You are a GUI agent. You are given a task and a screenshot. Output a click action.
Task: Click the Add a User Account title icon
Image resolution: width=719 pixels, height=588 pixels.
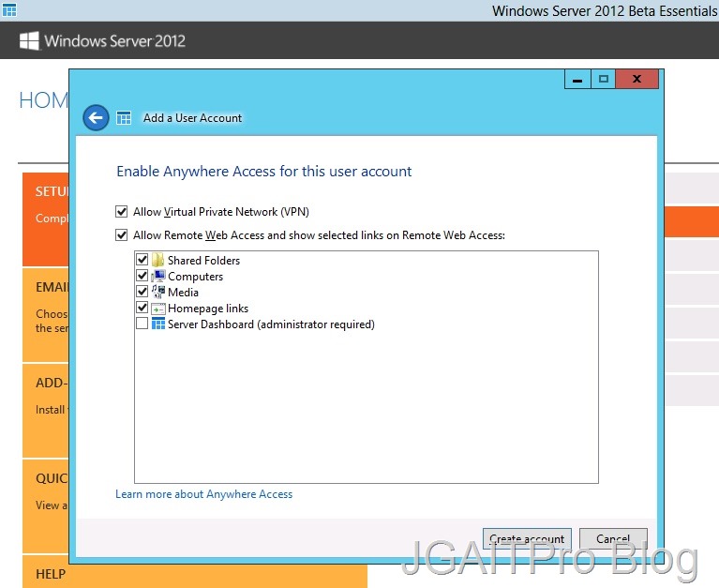pos(124,118)
